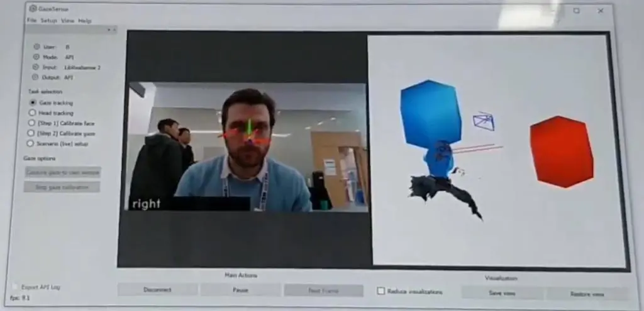Close the side panel with its x icon

114,30
